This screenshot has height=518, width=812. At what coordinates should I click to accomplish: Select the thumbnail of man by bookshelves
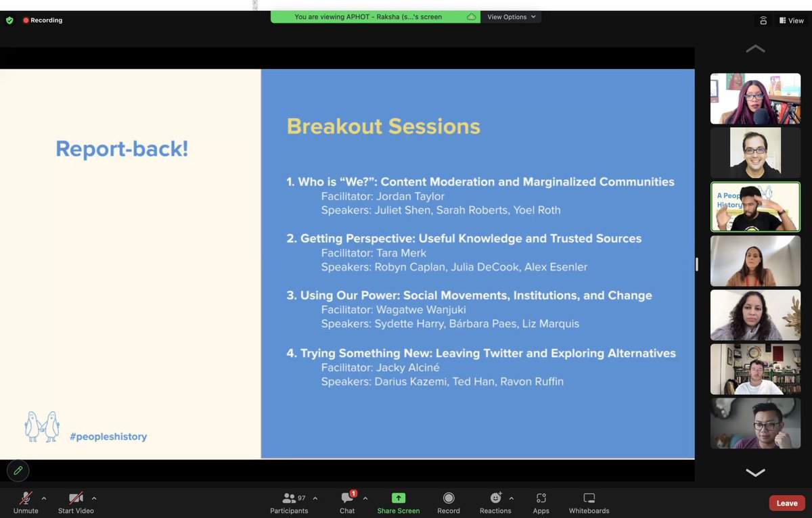coord(755,369)
